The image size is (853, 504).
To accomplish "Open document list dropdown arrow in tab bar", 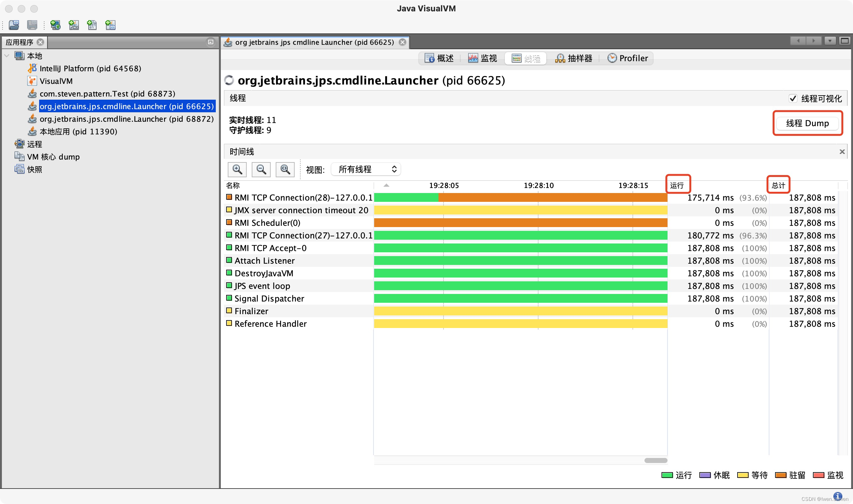I will 830,41.
